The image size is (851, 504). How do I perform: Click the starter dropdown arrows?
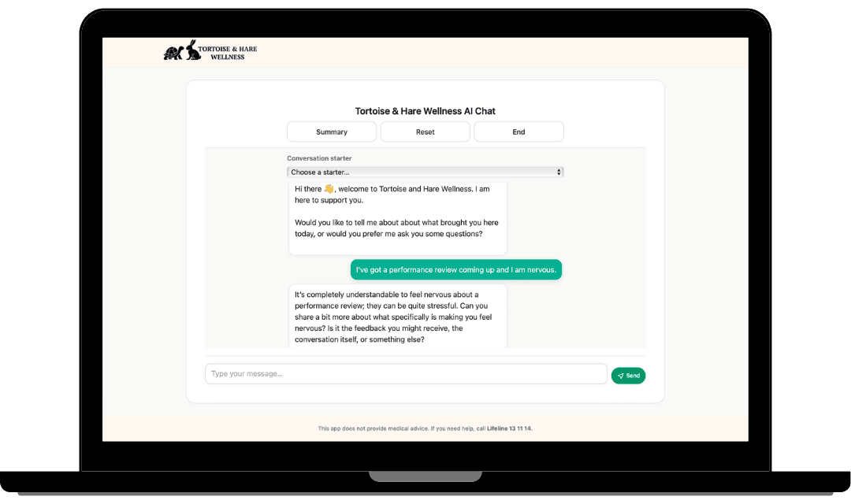[x=559, y=172]
